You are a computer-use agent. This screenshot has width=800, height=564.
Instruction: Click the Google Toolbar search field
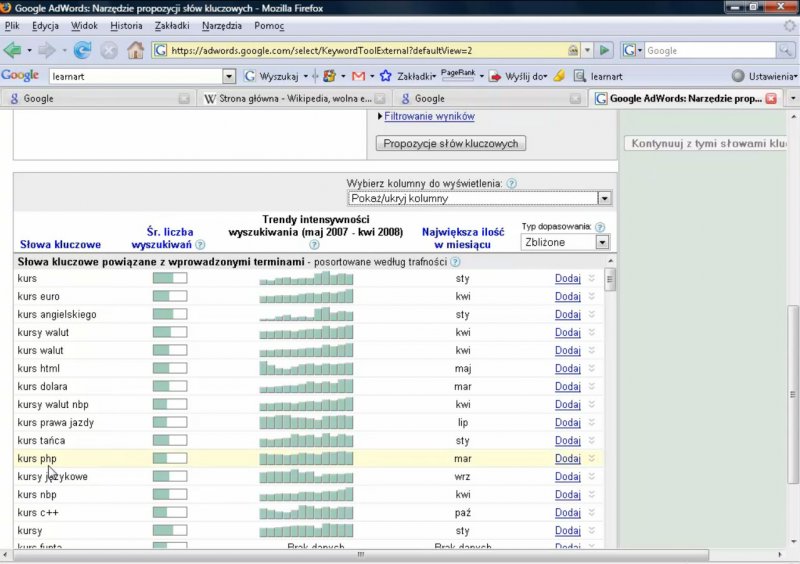pyautogui.click(x=142, y=76)
